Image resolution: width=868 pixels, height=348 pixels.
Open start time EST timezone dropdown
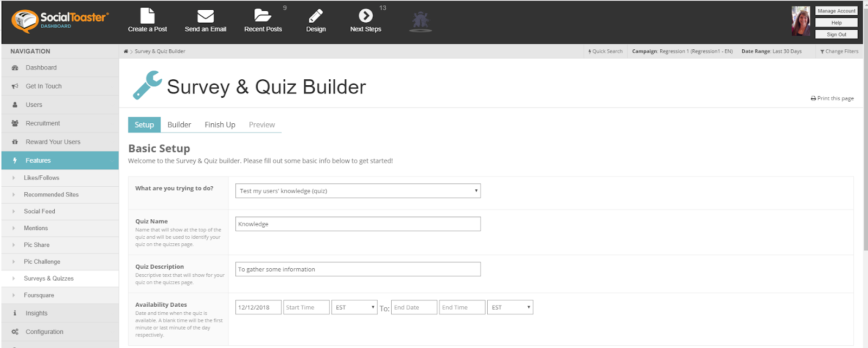(x=355, y=307)
